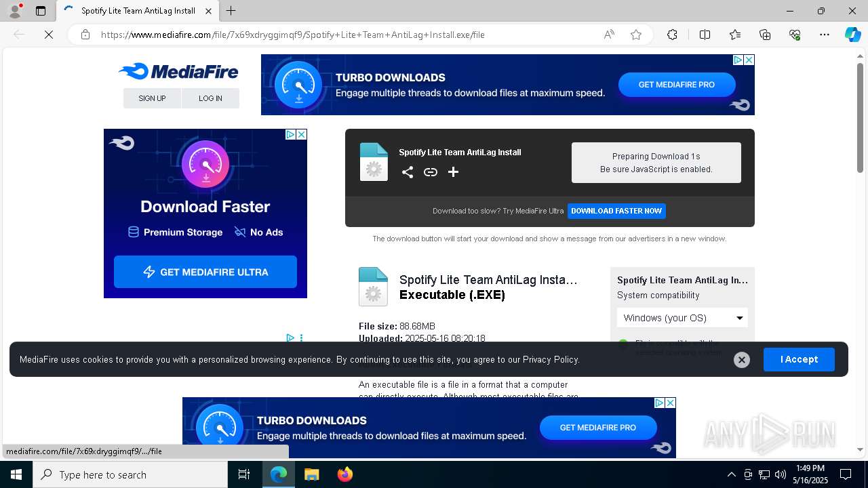868x488 pixels.
Task: Click GET MEDIAFIRE PRO in bottom banner
Action: [598, 428]
